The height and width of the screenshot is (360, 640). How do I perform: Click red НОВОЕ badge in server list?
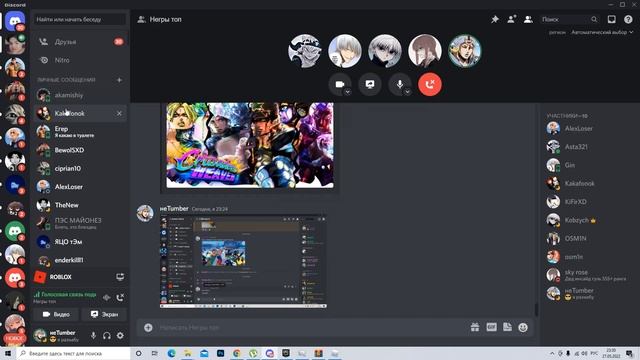15,338
